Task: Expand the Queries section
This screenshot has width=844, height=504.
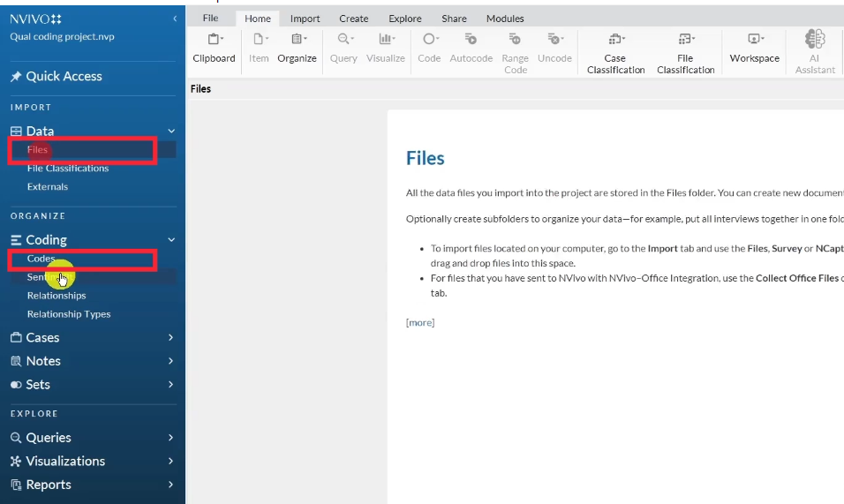Action: pos(170,437)
